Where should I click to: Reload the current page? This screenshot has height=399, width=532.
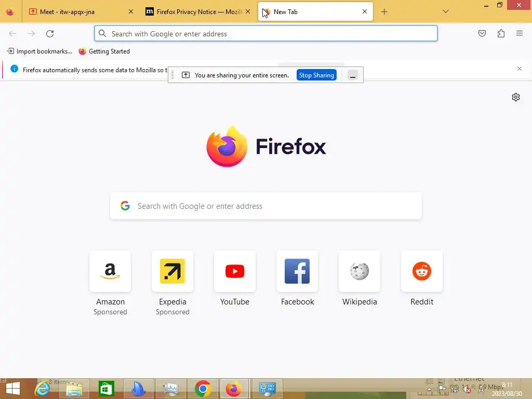[x=50, y=34]
